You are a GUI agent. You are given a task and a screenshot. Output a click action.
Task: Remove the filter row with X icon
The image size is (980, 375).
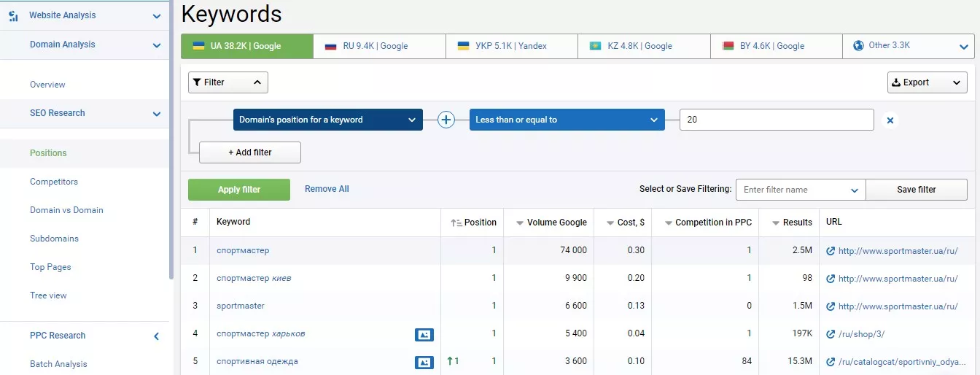click(x=890, y=120)
